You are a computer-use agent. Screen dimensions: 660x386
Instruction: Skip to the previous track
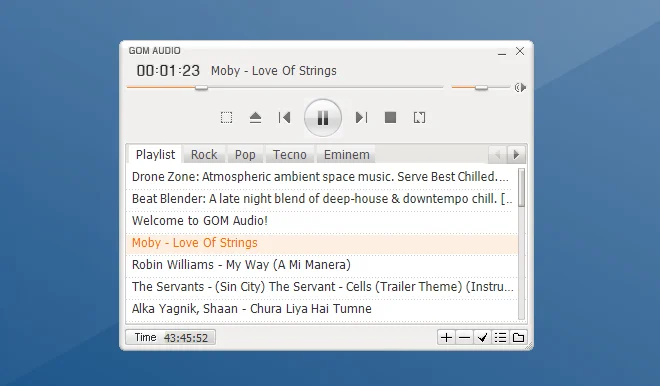(x=285, y=117)
